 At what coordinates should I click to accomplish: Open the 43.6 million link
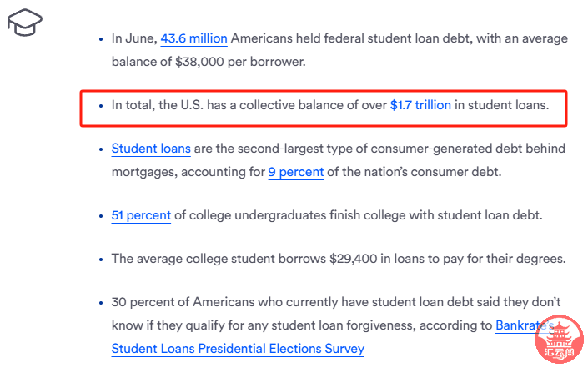pos(193,38)
